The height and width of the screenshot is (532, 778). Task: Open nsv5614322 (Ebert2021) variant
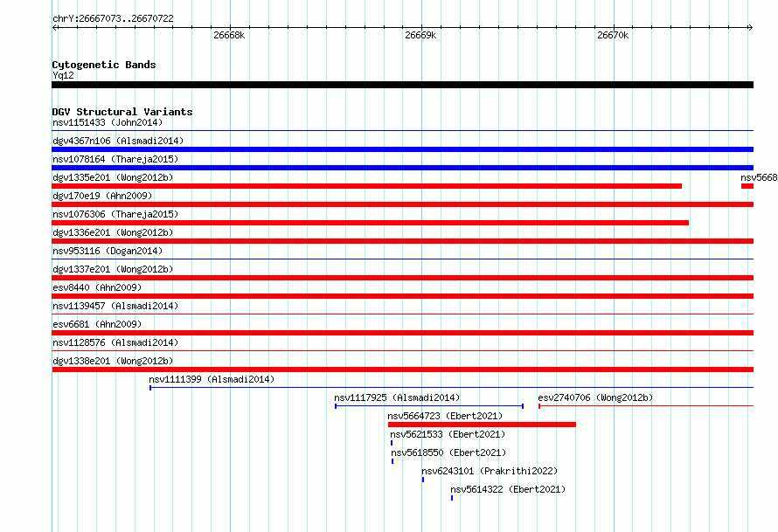coord(452,498)
